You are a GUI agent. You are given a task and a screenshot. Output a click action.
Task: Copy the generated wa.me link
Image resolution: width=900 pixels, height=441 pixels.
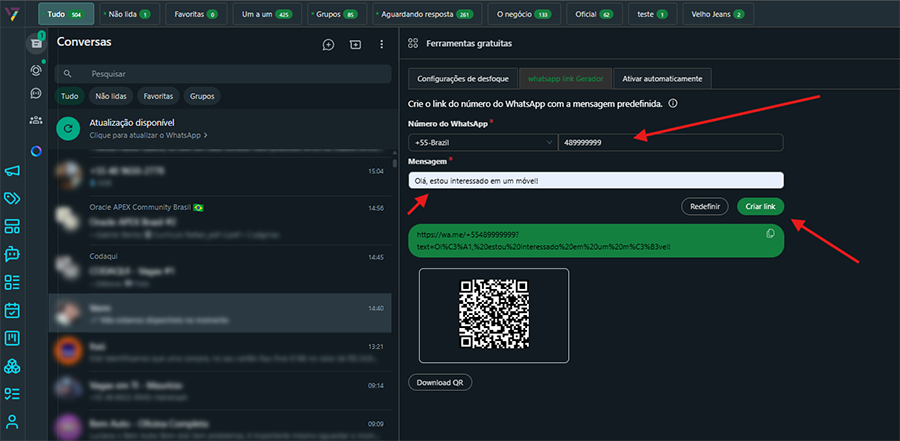tap(770, 233)
